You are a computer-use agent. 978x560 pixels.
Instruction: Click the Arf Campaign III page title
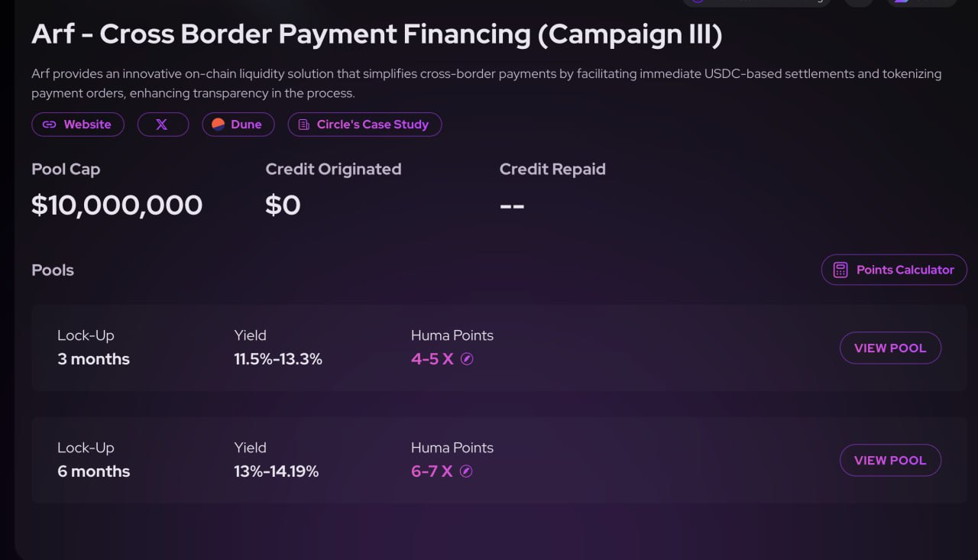point(377,34)
